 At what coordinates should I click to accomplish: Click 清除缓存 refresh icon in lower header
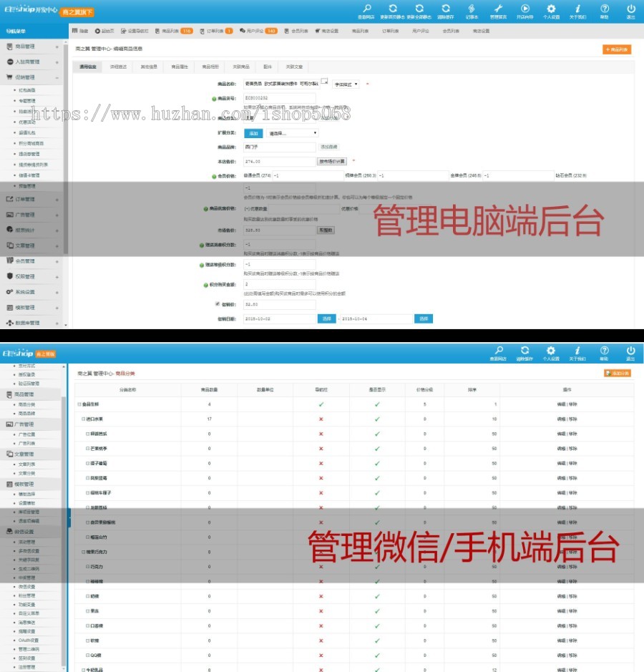coord(525,350)
